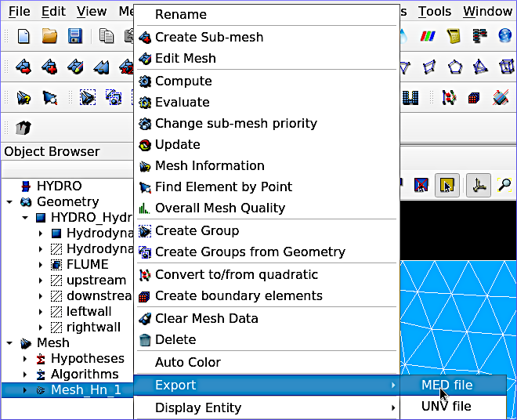The width and height of the screenshot is (517, 420).
Task: Open the Tools menu
Action: (434, 12)
